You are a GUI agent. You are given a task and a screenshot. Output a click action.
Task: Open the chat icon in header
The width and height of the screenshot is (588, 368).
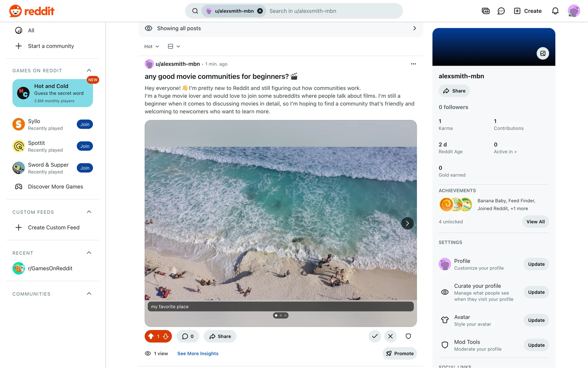(501, 11)
